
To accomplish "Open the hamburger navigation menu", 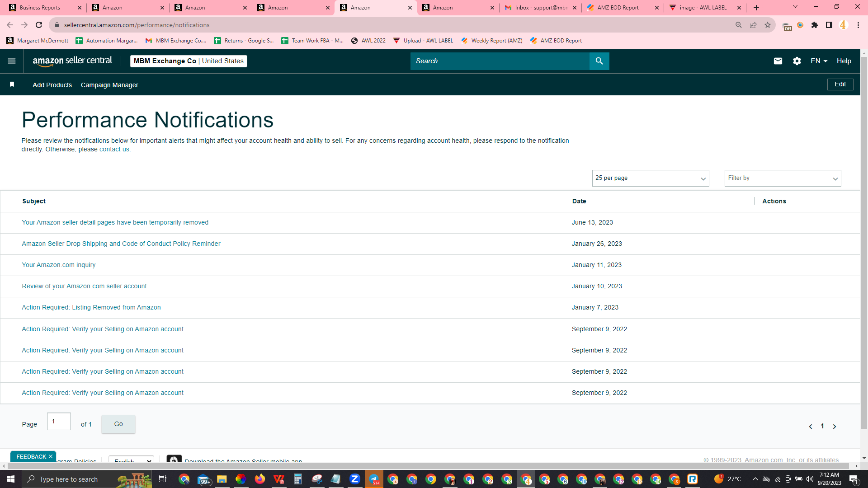I will tap(12, 61).
